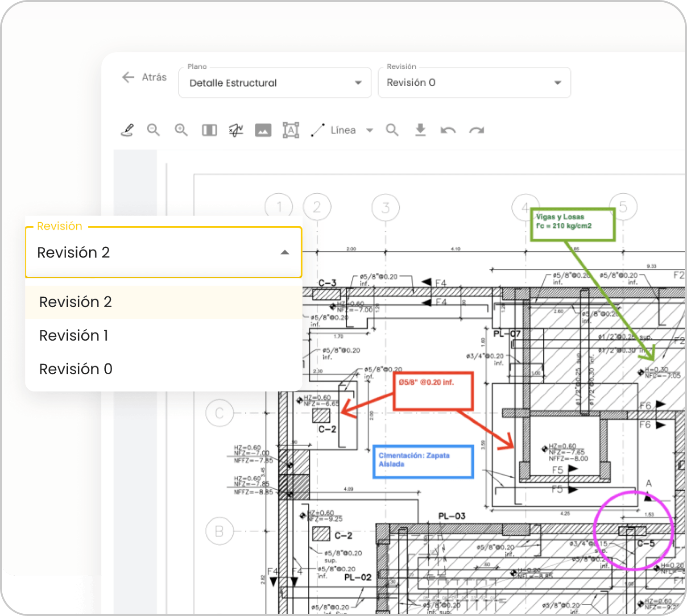687x616 pixels.
Task: Select the signature tool icon
Action: (x=236, y=130)
